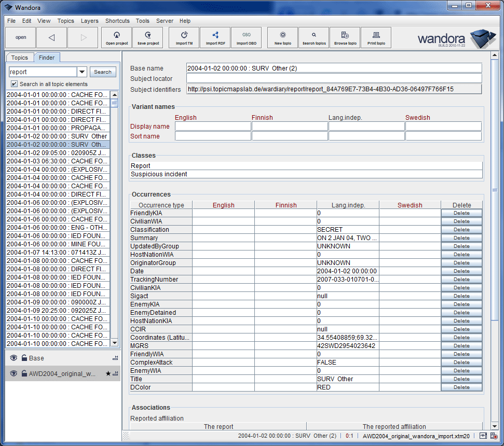Print the topic using the Print topic icon
Viewport: 504px width, 446px height.
(x=376, y=37)
